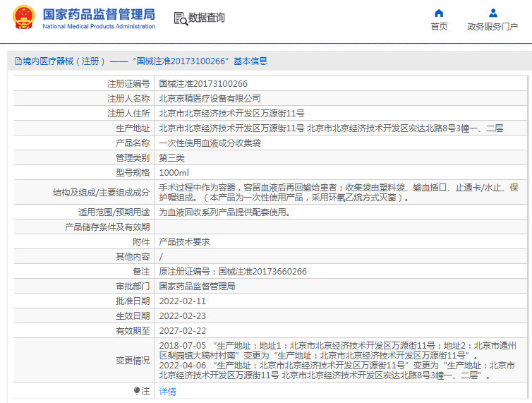Select 注册人住所 address value
532x403 pixels.
click(x=231, y=114)
